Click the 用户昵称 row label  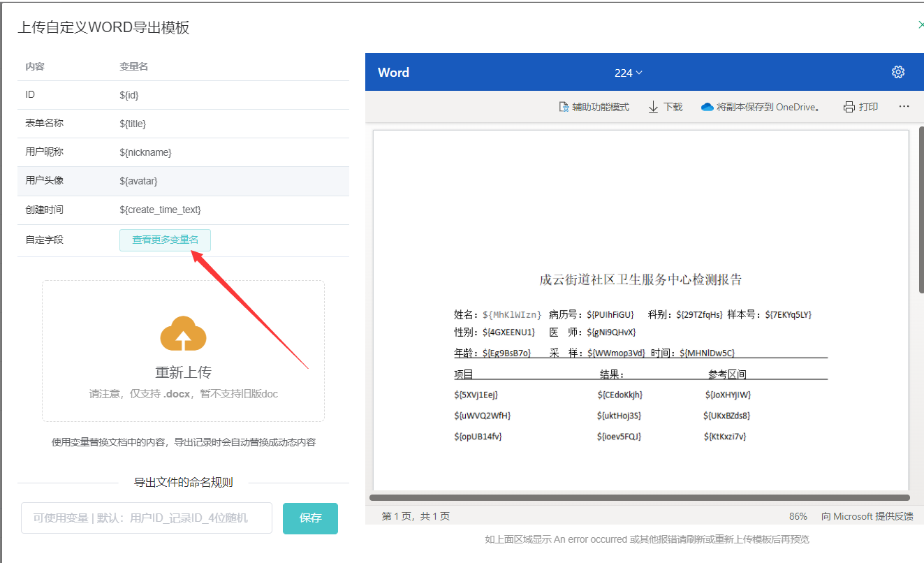(x=44, y=152)
